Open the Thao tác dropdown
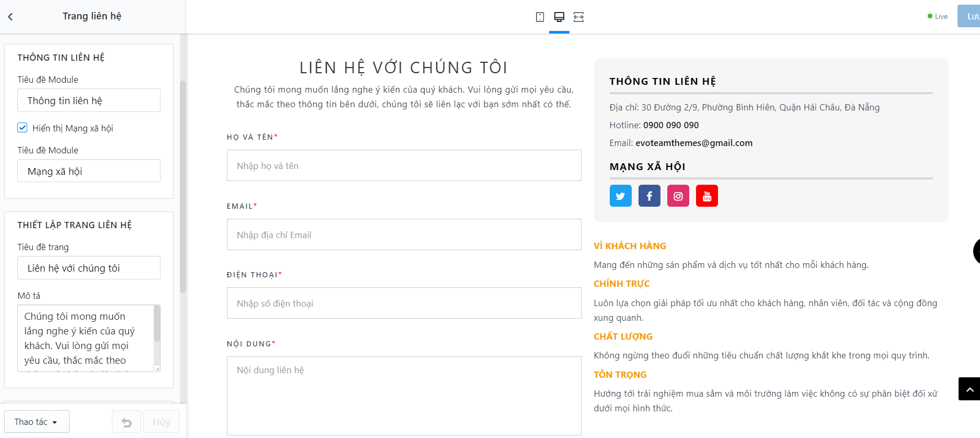Image resolution: width=980 pixels, height=438 pixels. coord(37,422)
